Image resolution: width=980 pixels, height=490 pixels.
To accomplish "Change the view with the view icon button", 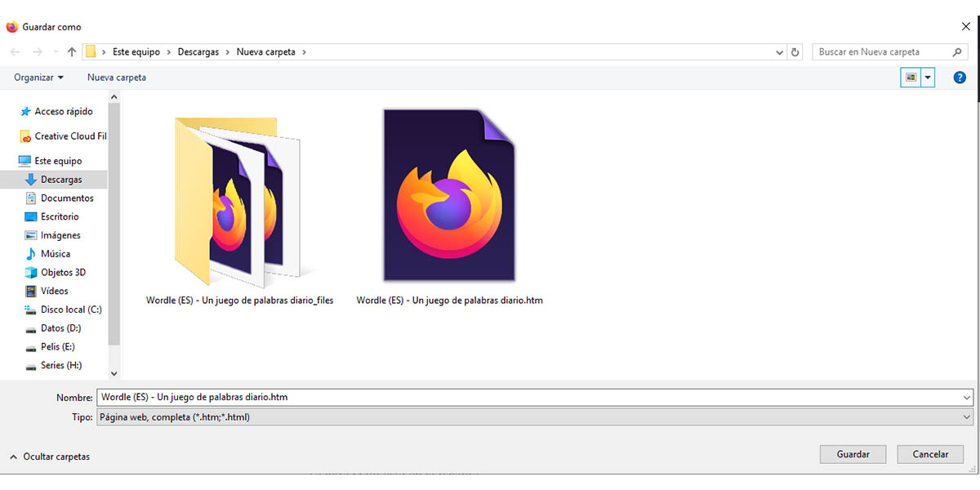I will click(x=911, y=78).
